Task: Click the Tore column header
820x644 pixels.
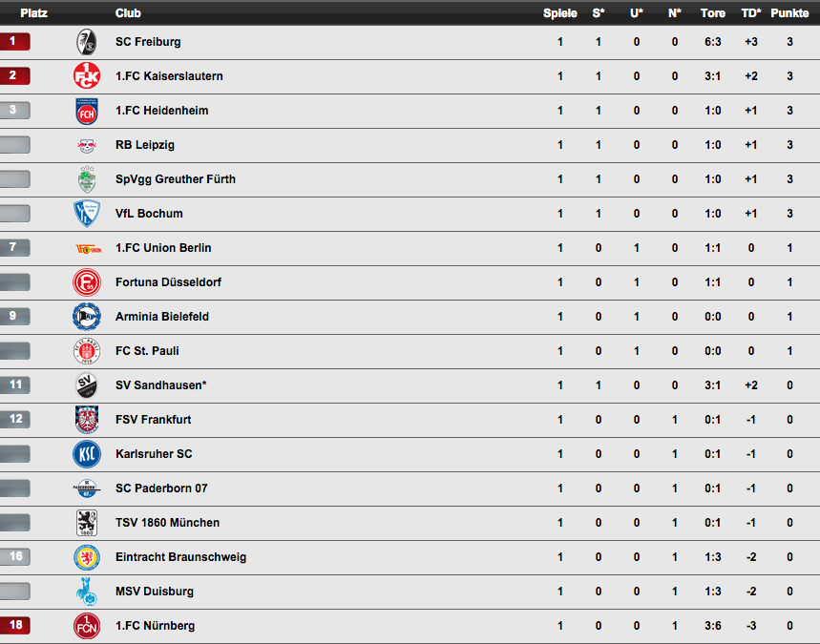Action: point(713,13)
